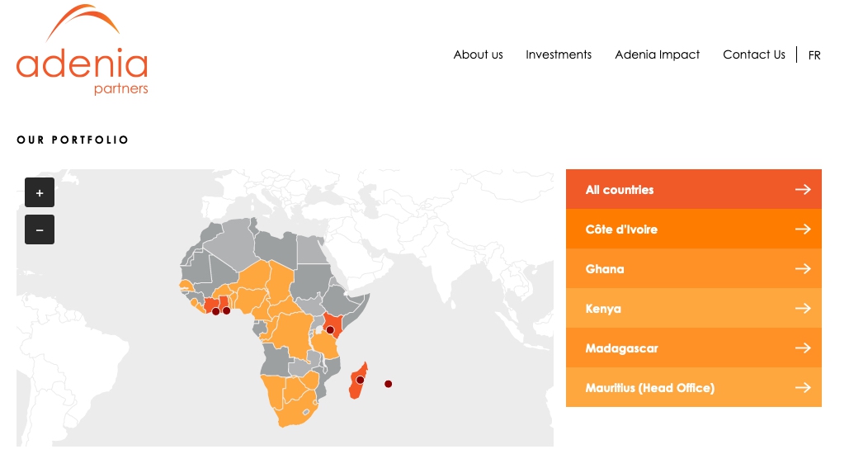The image size is (868, 473).
Task: Click the Adenia Partners logo
Action: click(82, 51)
